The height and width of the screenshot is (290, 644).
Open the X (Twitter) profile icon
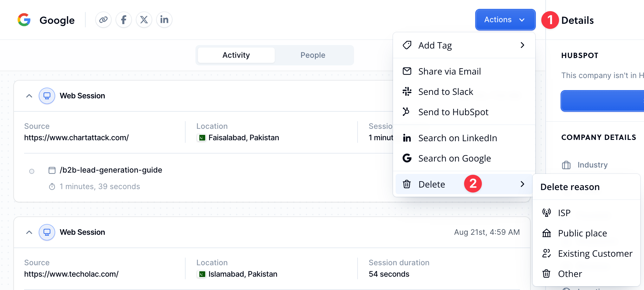[x=144, y=20]
